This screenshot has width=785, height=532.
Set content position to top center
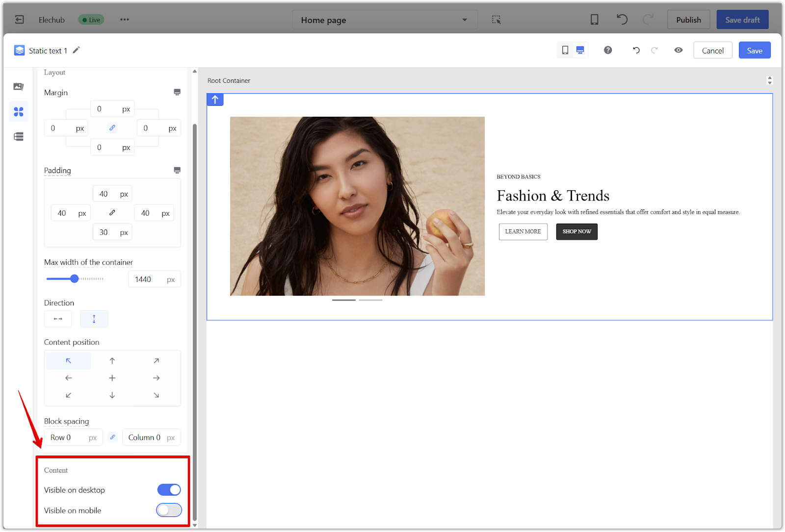click(112, 361)
